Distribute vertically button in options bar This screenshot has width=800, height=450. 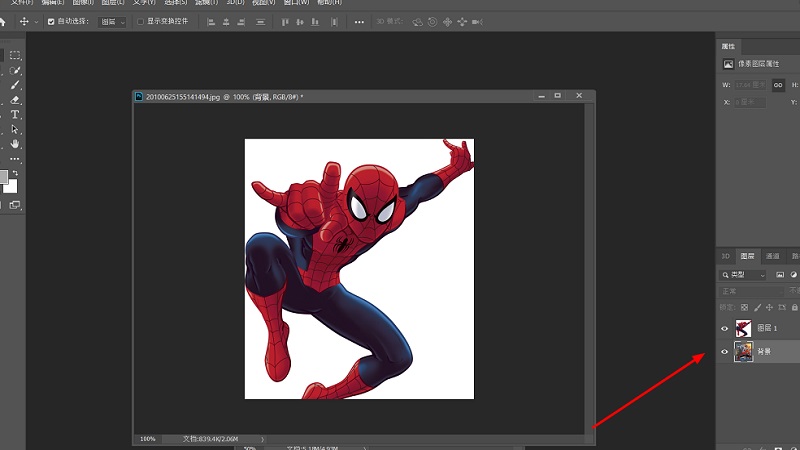click(261, 22)
